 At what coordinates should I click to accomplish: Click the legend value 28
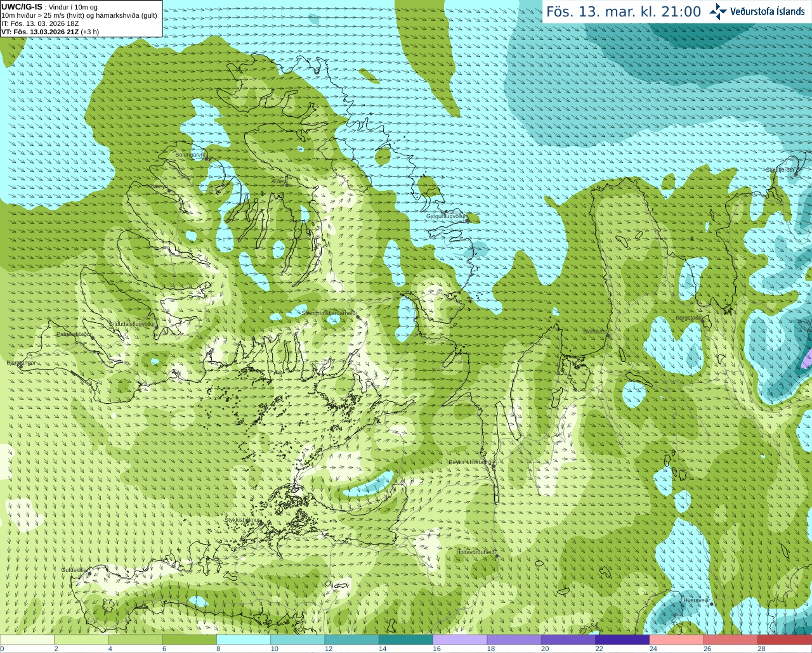[x=761, y=649]
